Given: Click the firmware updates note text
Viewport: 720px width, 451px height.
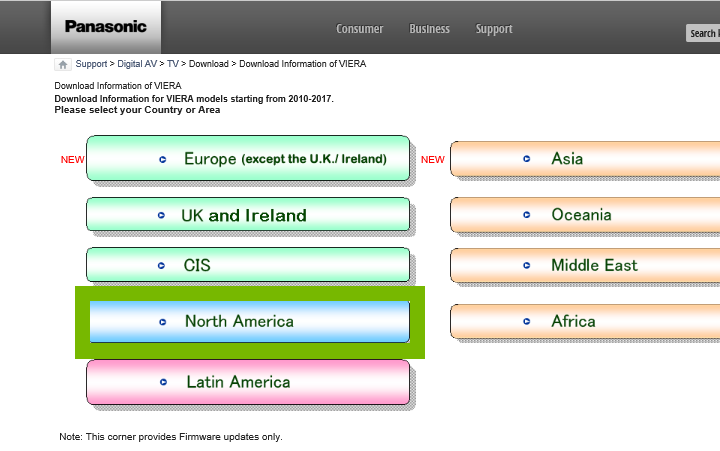Looking at the screenshot, I should click(x=171, y=437).
